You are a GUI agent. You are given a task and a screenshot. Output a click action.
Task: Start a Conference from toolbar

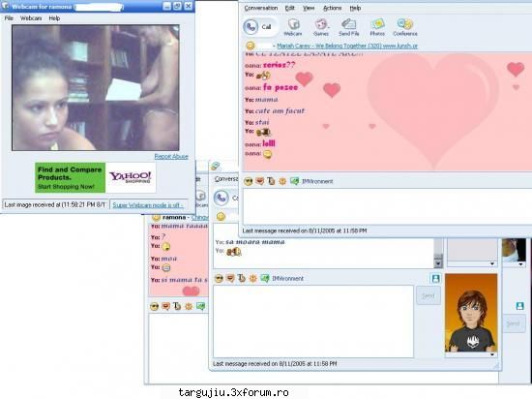[405, 27]
